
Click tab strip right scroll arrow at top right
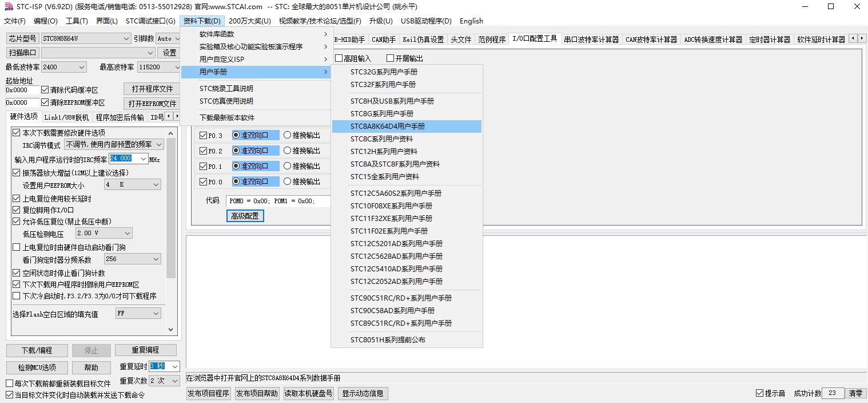[x=862, y=38]
